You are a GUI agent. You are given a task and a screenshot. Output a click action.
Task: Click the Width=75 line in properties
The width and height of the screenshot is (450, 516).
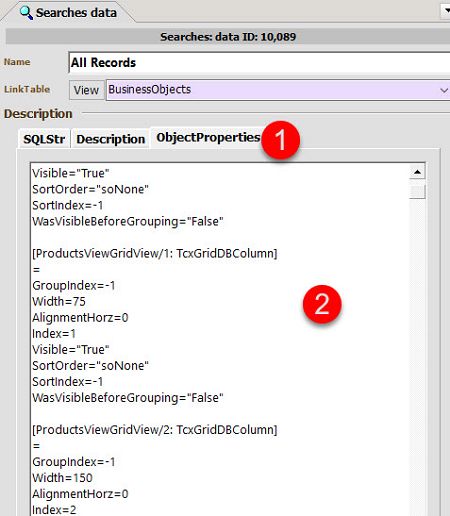tap(59, 302)
